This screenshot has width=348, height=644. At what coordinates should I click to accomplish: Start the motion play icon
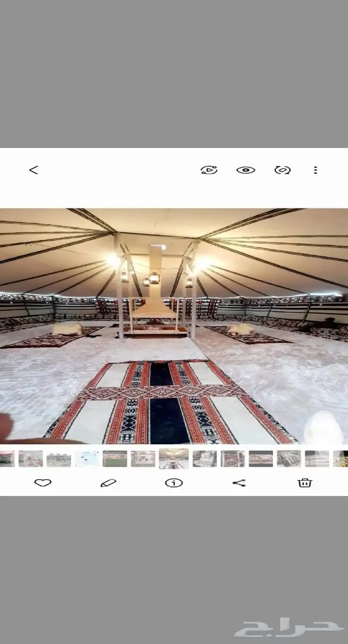(x=209, y=170)
